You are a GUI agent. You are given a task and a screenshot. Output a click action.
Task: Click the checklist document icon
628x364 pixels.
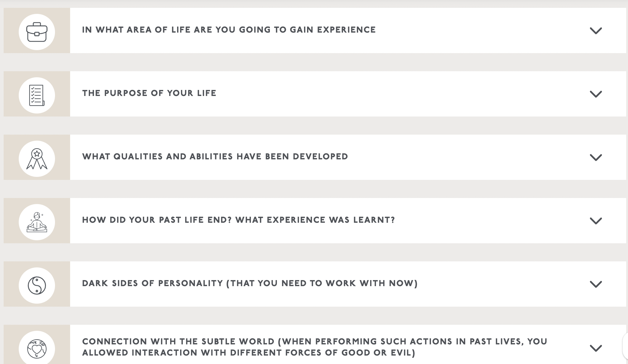(37, 95)
